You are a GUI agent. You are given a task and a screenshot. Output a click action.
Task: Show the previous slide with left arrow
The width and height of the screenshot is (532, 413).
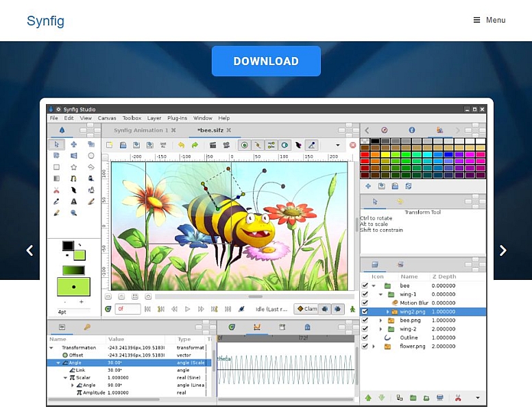[30, 250]
